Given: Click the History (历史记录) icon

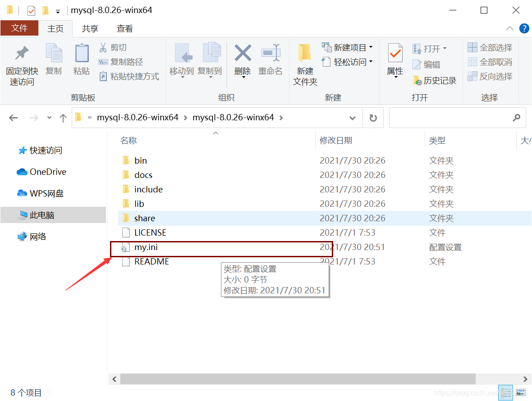Looking at the screenshot, I should [x=434, y=80].
